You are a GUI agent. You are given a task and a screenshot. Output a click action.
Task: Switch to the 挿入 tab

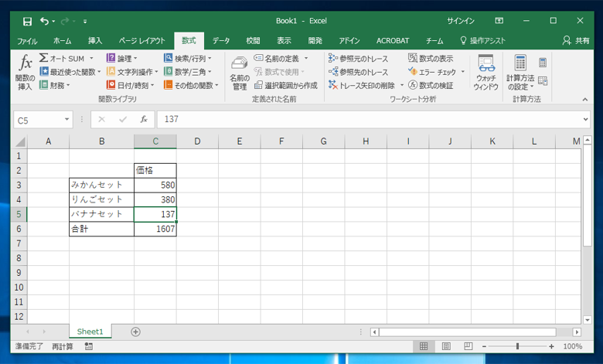pos(94,41)
